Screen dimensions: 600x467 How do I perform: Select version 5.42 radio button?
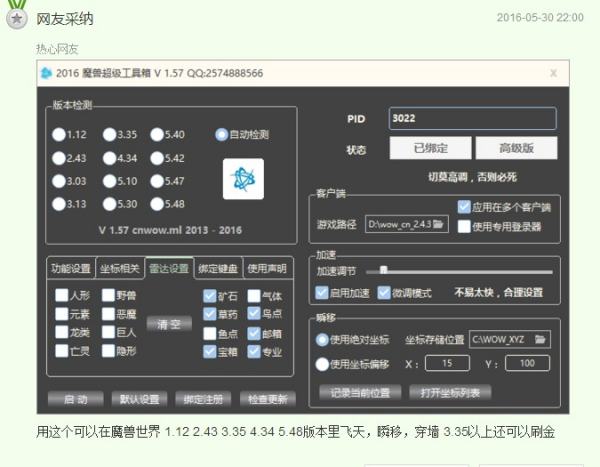(157, 158)
